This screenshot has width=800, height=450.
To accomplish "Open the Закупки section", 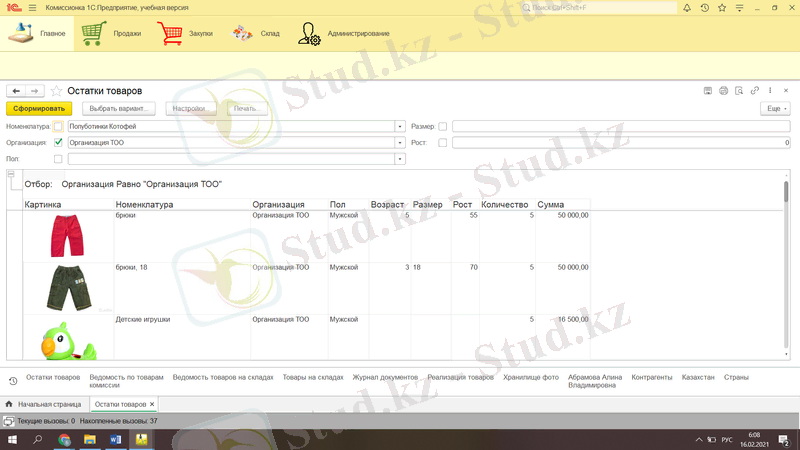I will [185, 33].
